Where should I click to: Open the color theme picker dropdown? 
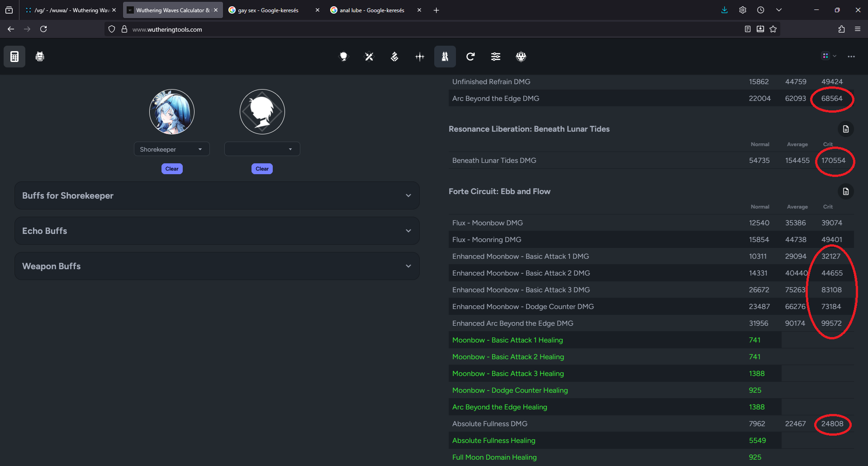point(829,56)
